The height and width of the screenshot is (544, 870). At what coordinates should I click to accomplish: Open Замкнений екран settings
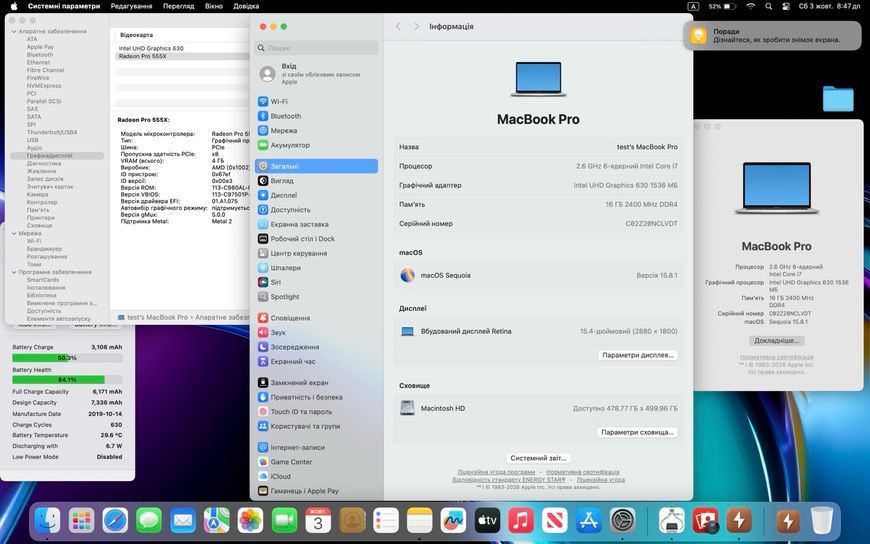[x=316, y=382]
